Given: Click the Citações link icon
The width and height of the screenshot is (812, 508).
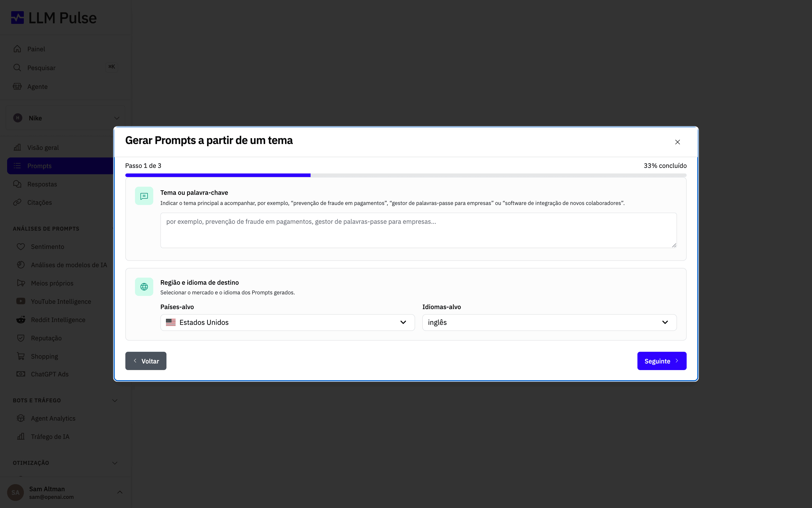Looking at the screenshot, I should 17,202.
